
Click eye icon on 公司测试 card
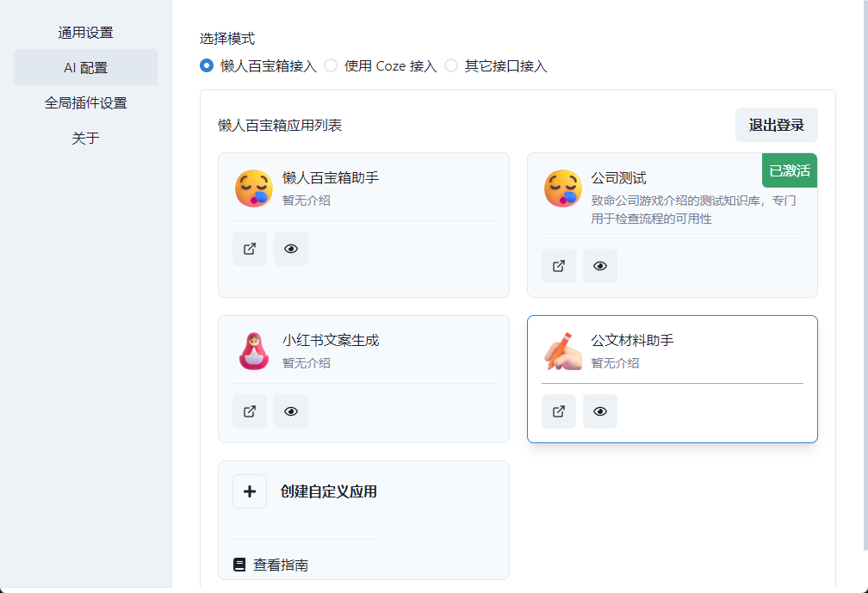(x=599, y=266)
